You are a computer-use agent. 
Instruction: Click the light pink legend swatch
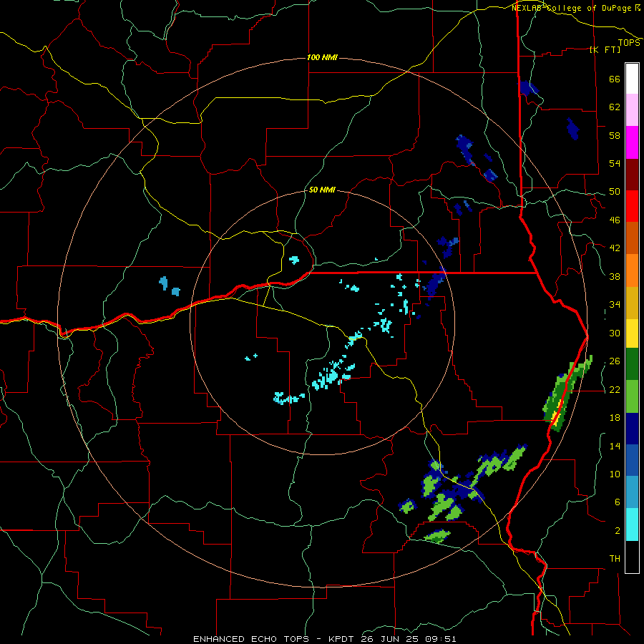pyautogui.click(x=632, y=110)
